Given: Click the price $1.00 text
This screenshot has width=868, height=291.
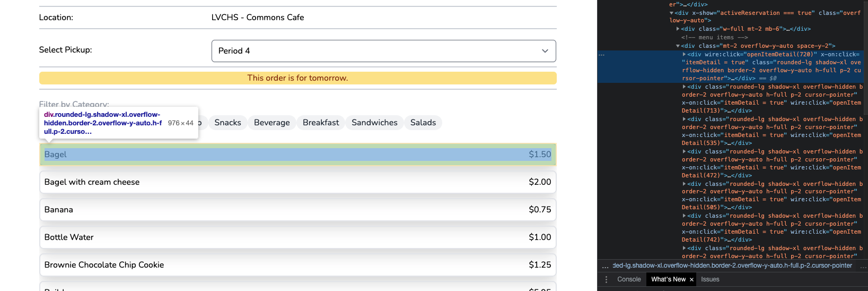Looking at the screenshot, I should [540, 237].
